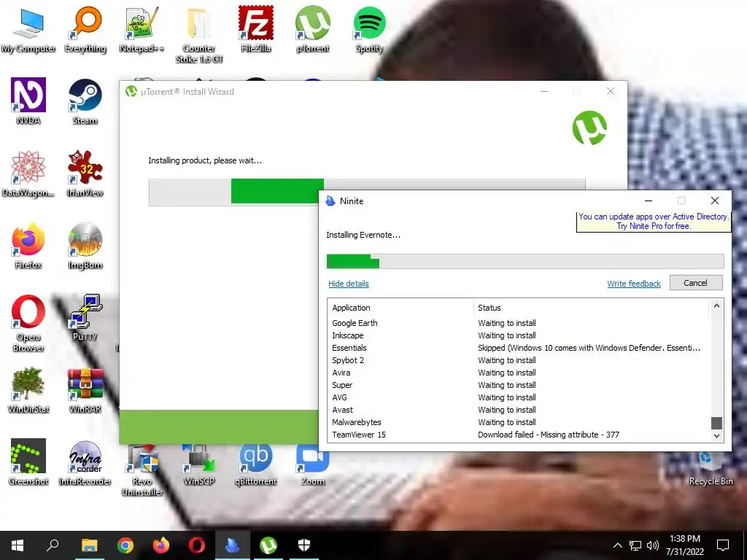747x560 pixels.
Task: Select the Essentials application row
Action: 519,348
